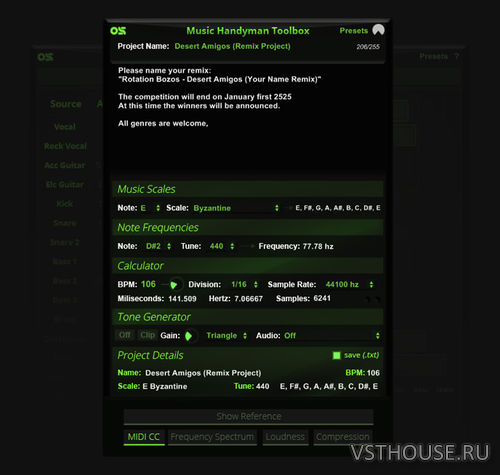The width and height of the screenshot is (500, 475).
Task: Toggle the Clip button in Tone Generator
Action: pyautogui.click(x=147, y=335)
